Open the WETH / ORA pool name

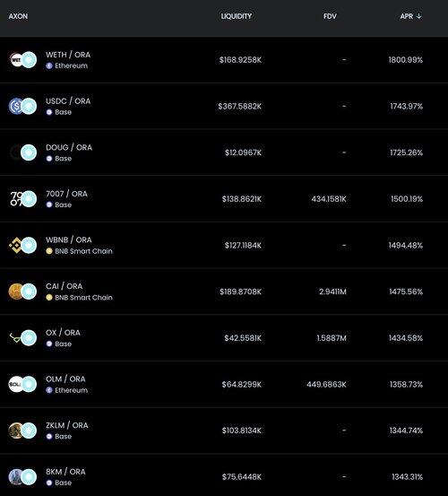[68, 55]
